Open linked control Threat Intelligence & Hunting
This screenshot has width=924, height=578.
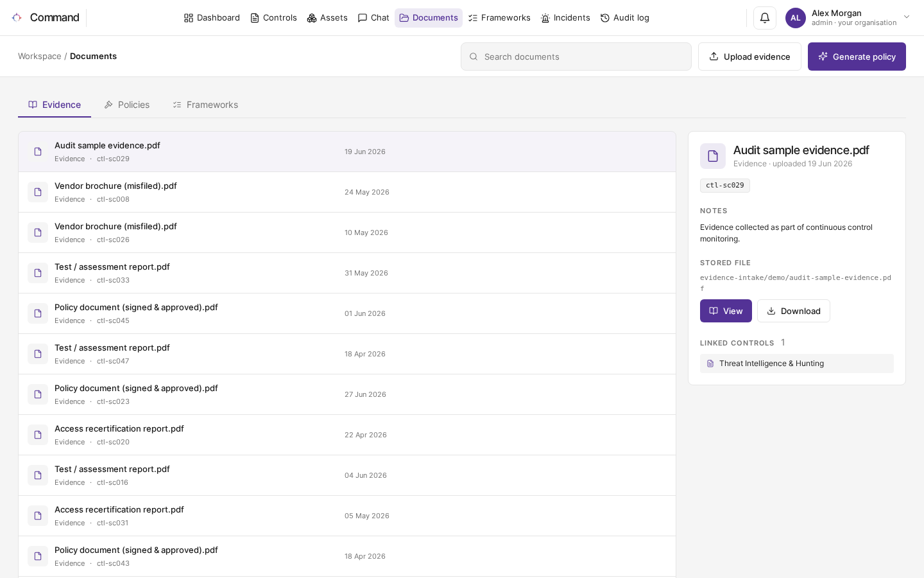click(x=797, y=363)
